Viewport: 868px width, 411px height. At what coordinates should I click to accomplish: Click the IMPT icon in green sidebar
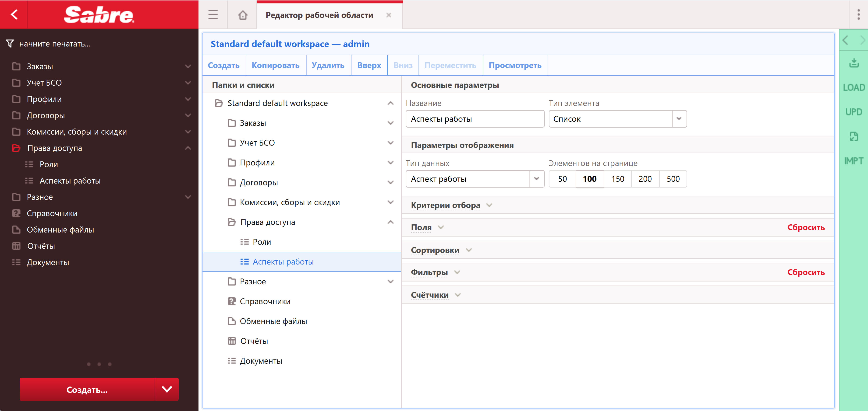click(x=854, y=161)
